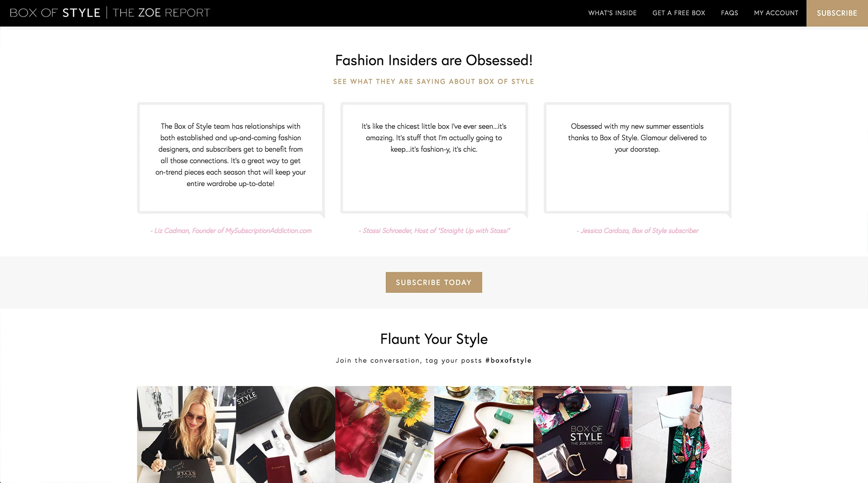Click the Liz Cadman attribution link
868x483 pixels.
[x=231, y=230]
